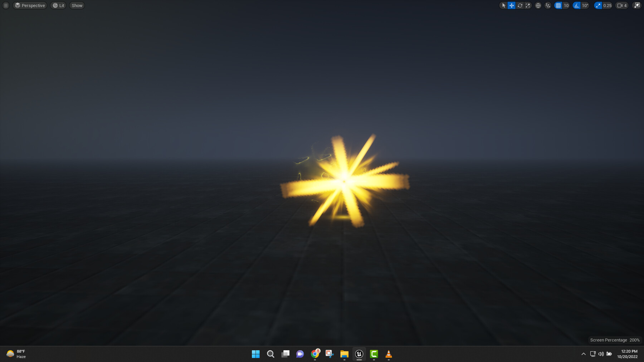Open the Perspective view dropdown
This screenshot has height=362, width=644.
[x=30, y=5]
